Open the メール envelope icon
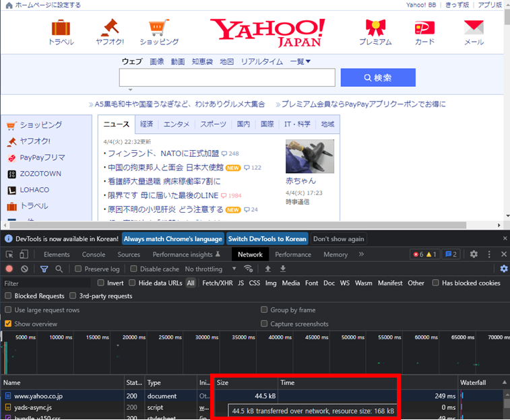This screenshot has height=420, width=510. [474, 28]
